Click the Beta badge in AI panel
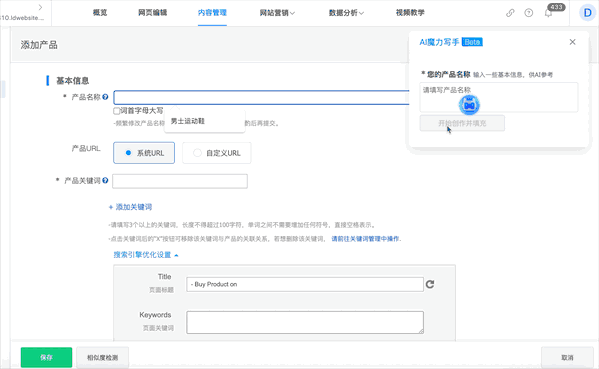Viewport: 599px width, 369px height. point(472,42)
